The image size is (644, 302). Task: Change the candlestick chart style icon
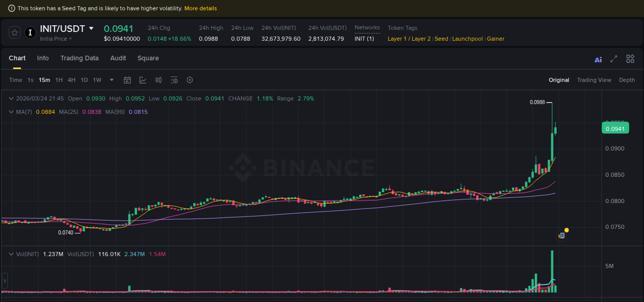click(x=159, y=80)
